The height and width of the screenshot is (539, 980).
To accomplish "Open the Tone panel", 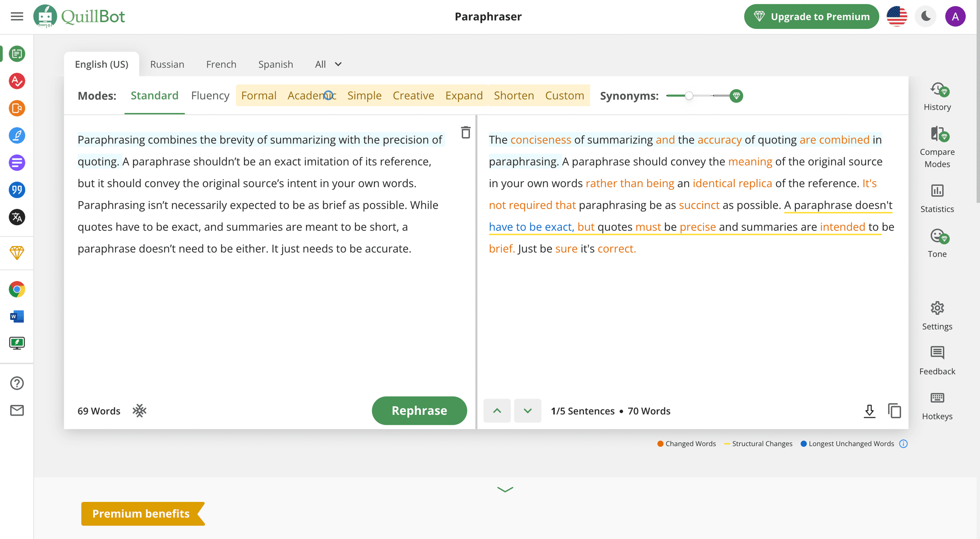I will pos(937,241).
